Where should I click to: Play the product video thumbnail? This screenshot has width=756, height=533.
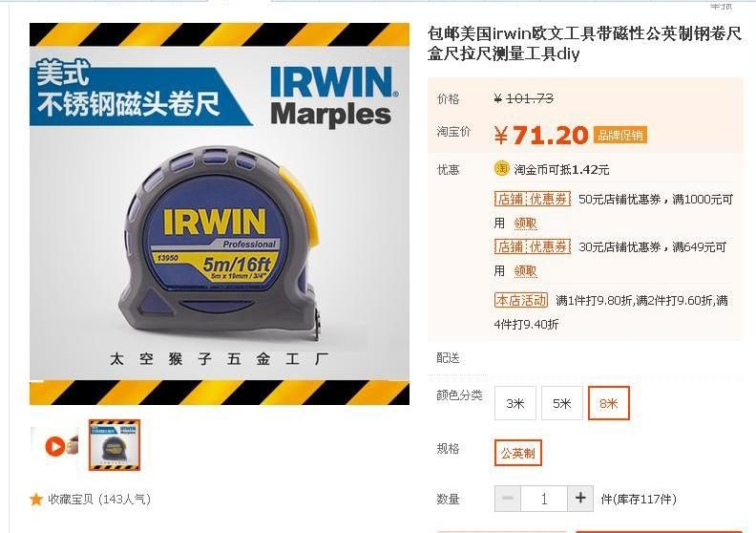click(54, 446)
